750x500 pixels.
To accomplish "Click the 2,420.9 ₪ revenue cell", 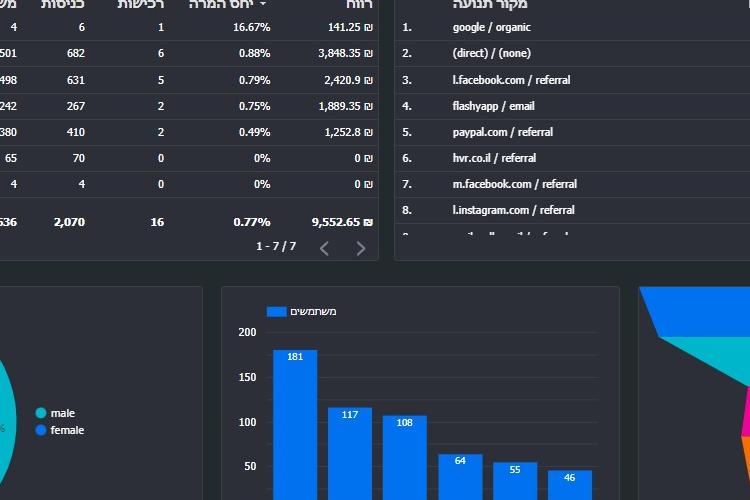I will pyautogui.click(x=348, y=80).
